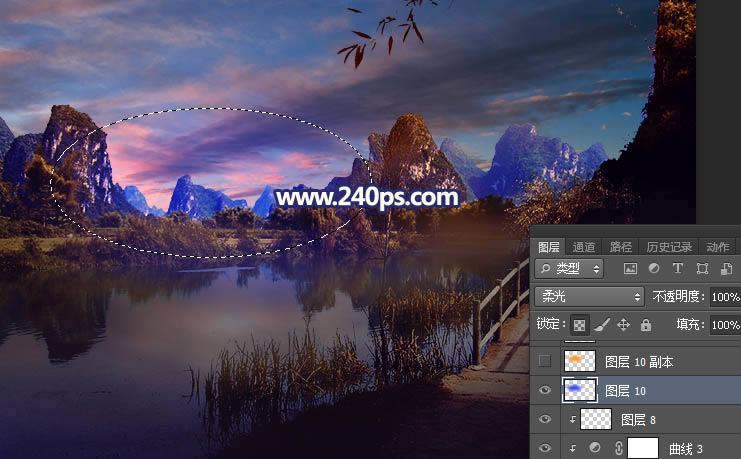Filter layers by text type icon

pos(678,268)
